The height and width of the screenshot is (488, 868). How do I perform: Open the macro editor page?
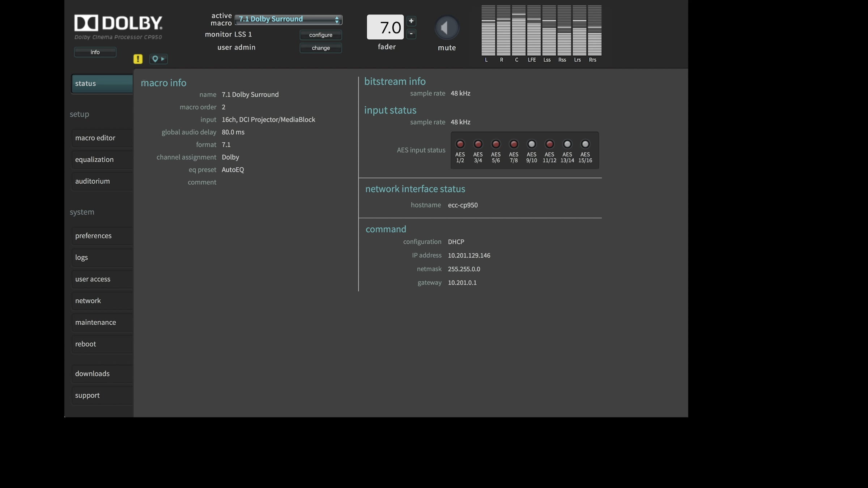[x=102, y=138]
